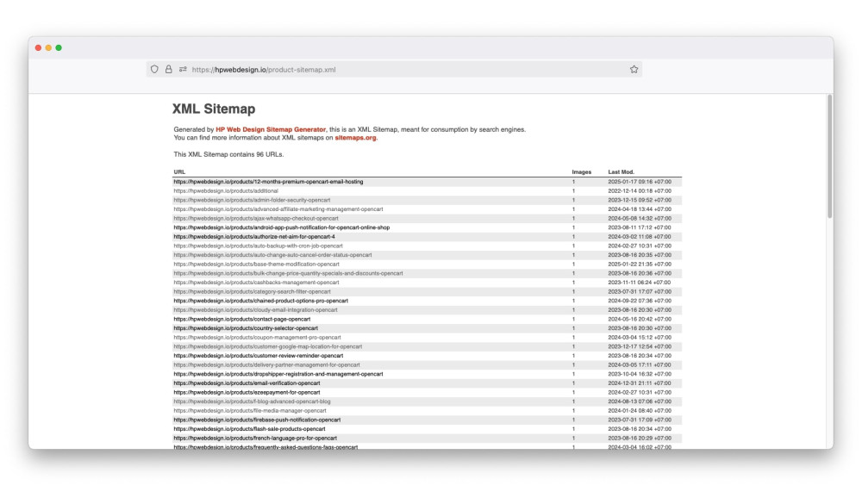Click the URL column header
The width and height of the screenshot is (862, 504).
[179, 172]
